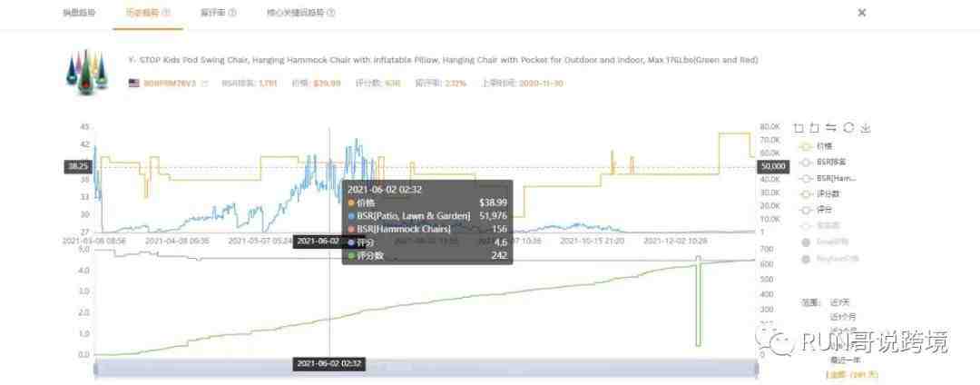This screenshot has height=385, width=980.
Task: Close the trend panel with the X
Action: (x=862, y=13)
